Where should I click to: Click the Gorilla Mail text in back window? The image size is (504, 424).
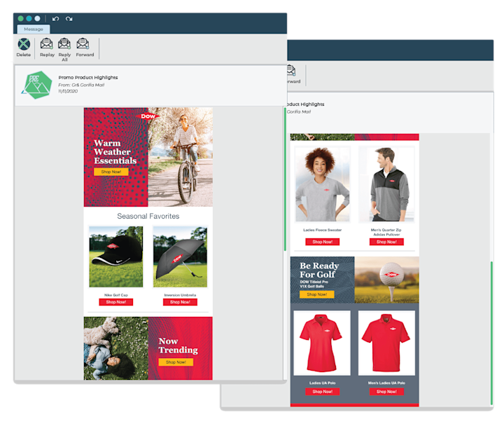(299, 111)
